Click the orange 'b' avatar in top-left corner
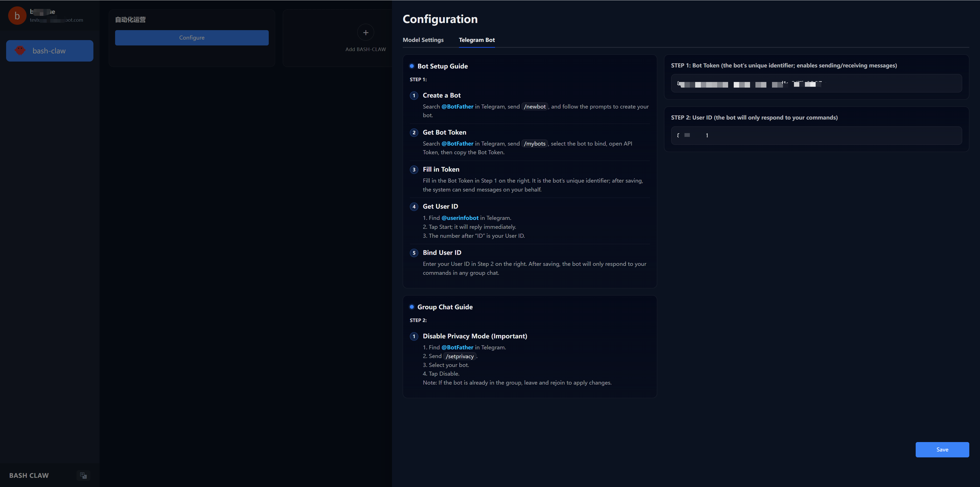Viewport: 980px width, 487px height. tap(17, 15)
